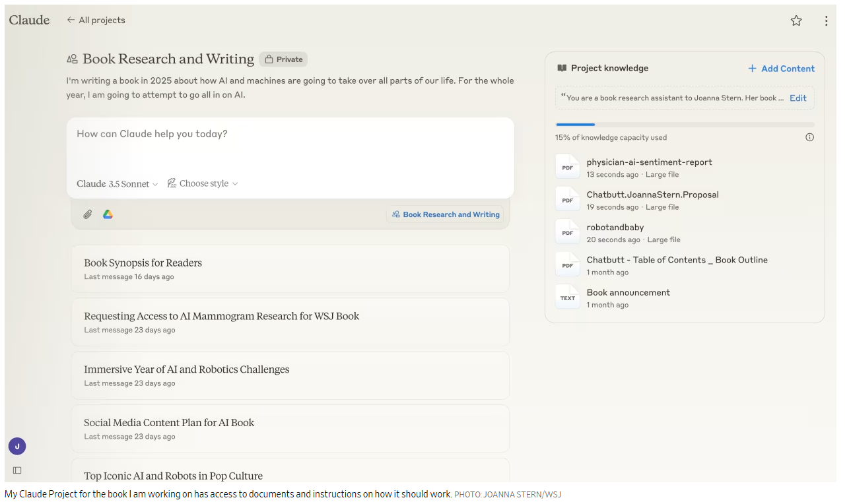Image resolution: width=849 pixels, height=504 pixels.
Task: Click the Google Drive icon
Action: click(108, 214)
